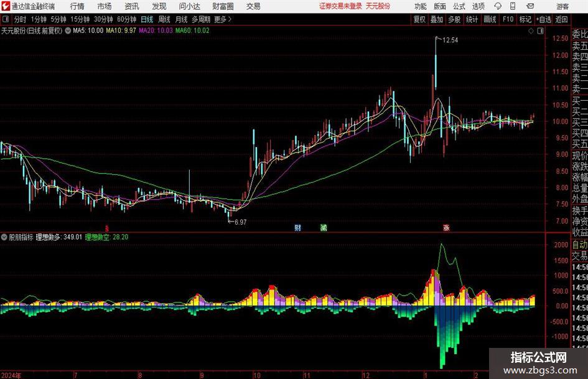This screenshot has width=588, height=379.
Task: Click the 6.97 low price label
Action: point(240,222)
